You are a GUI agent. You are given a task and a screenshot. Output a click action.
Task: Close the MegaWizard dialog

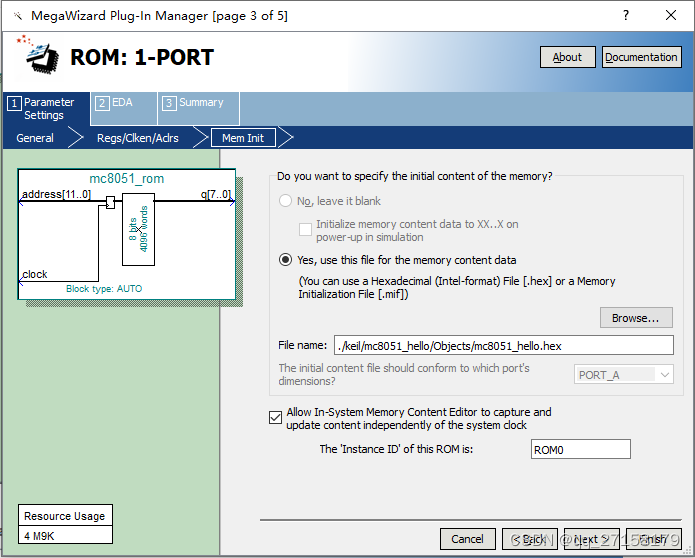point(671,16)
